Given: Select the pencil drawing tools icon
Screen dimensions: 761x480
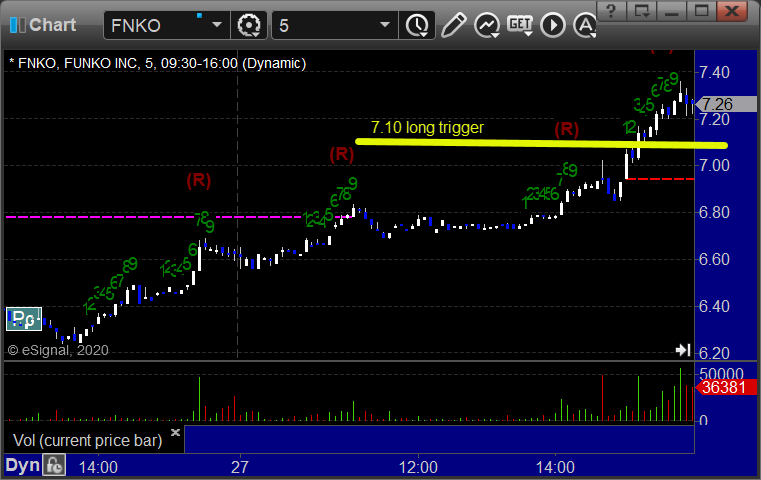Looking at the screenshot, I should point(453,25).
